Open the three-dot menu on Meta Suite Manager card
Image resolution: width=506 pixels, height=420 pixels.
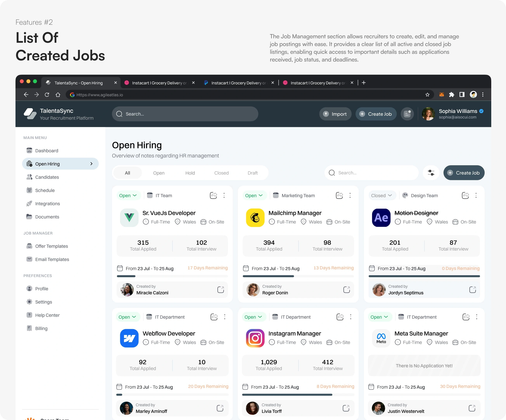pyautogui.click(x=477, y=317)
